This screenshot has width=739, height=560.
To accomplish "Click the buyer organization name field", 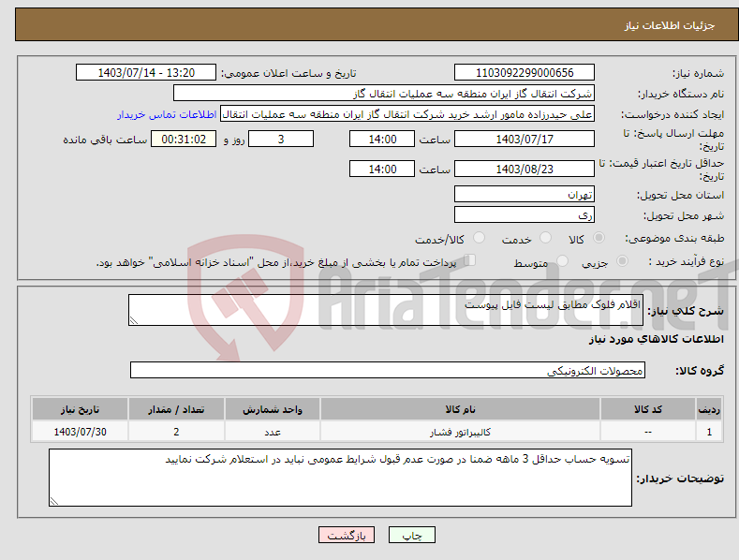I will click(384, 94).
